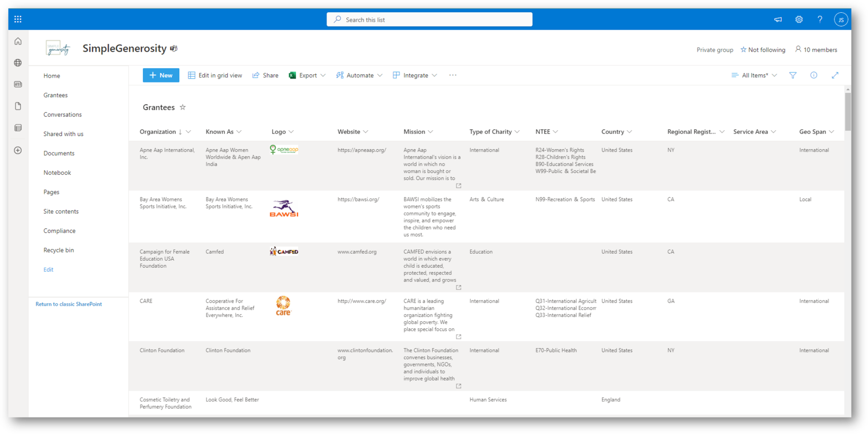Image resolution: width=868 pixels, height=434 pixels.
Task: Follow the Return to classic SharePoint link
Action: [69, 304]
